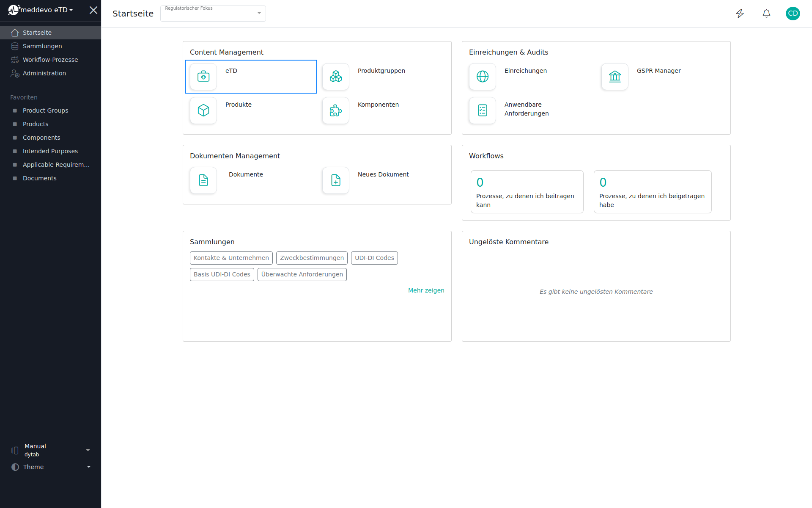The height and width of the screenshot is (508, 812).
Task: Select the Kontakte & Unternehmen collection chip
Action: click(x=231, y=258)
